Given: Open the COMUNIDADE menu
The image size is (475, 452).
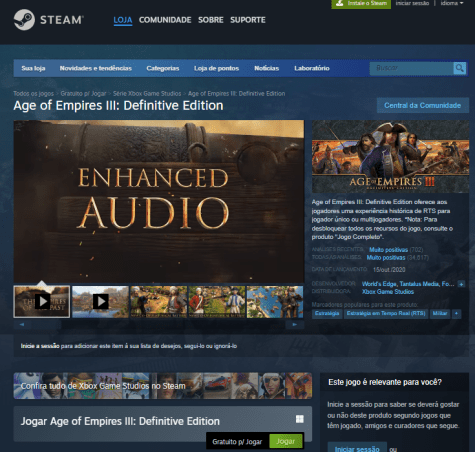Looking at the screenshot, I should pyautogui.click(x=165, y=20).
